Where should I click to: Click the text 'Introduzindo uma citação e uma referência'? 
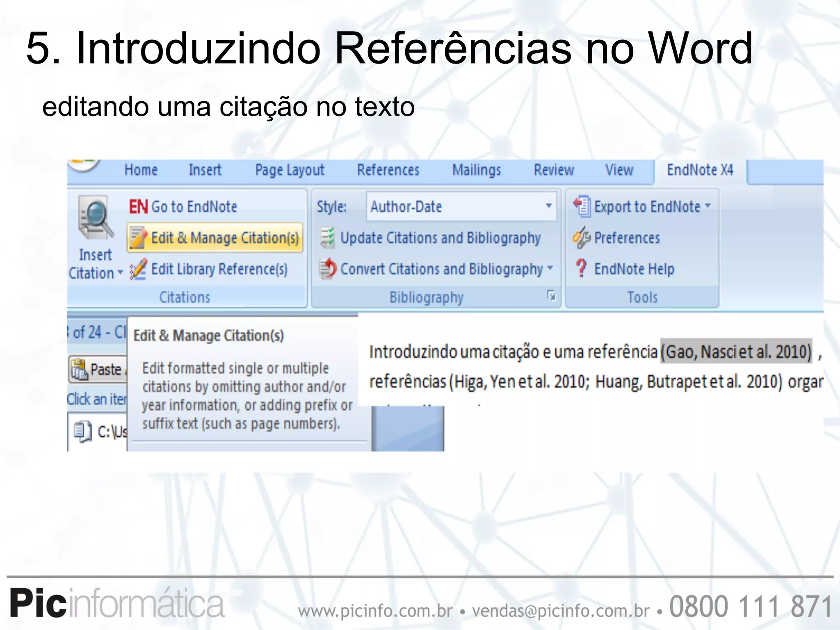tap(514, 352)
